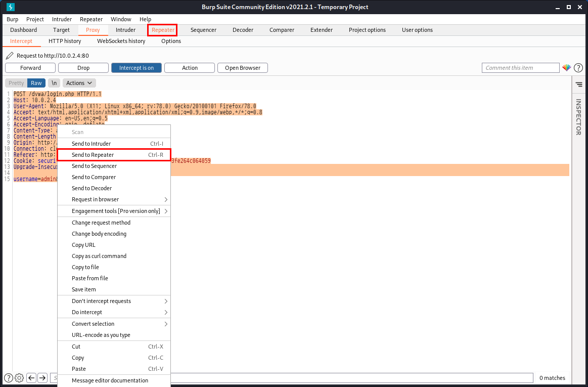Choose Send to Decoder

point(114,188)
